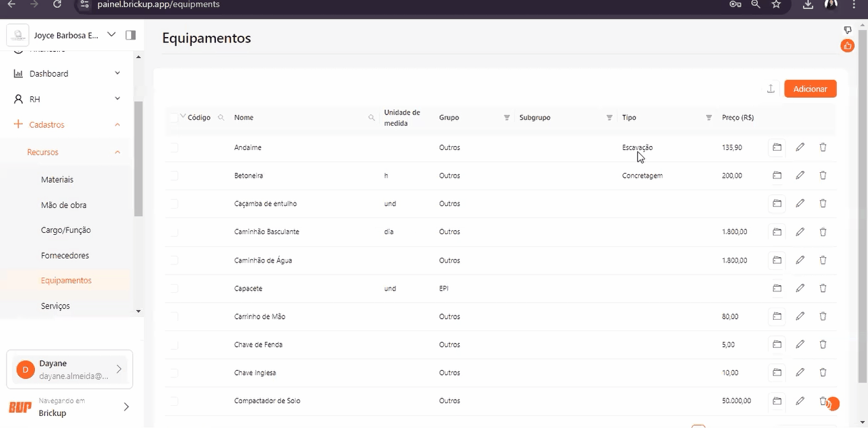
Task: Open the Joyce Barbosa company dropdown
Action: (x=112, y=35)
